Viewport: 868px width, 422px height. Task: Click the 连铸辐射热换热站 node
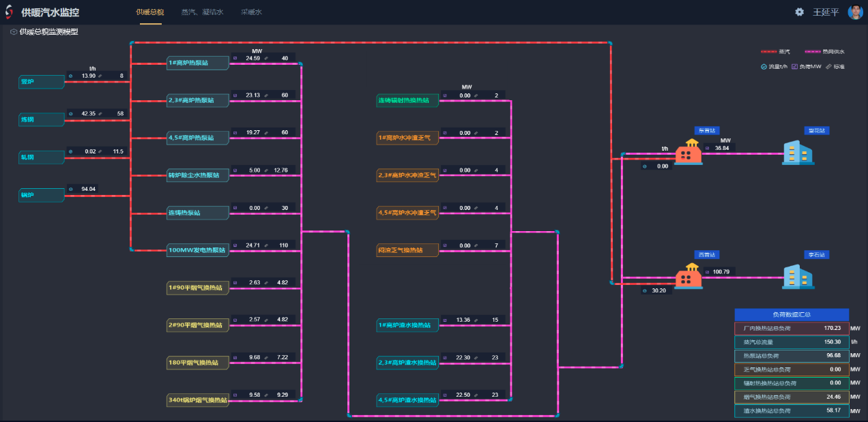(407, 100)
